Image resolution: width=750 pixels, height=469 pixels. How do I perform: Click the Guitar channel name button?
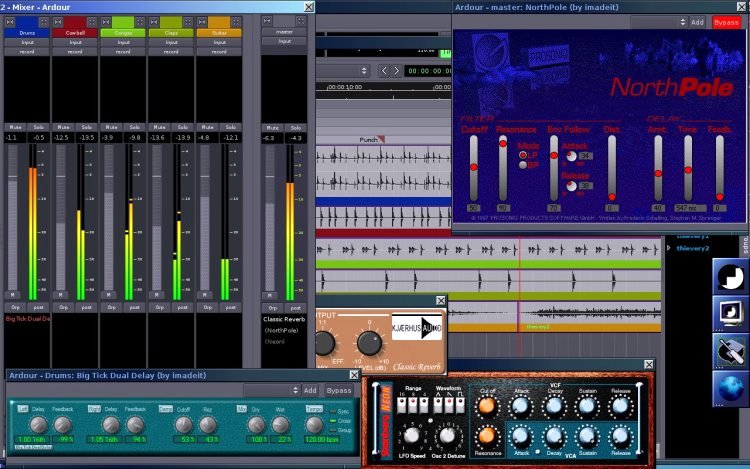tap(219, 33)
